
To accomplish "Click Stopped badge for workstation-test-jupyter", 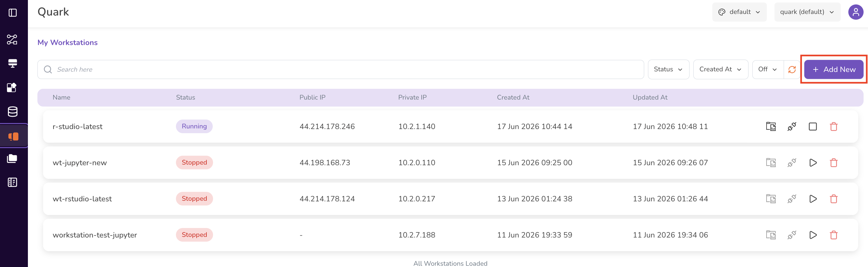I will pos(194,235).
